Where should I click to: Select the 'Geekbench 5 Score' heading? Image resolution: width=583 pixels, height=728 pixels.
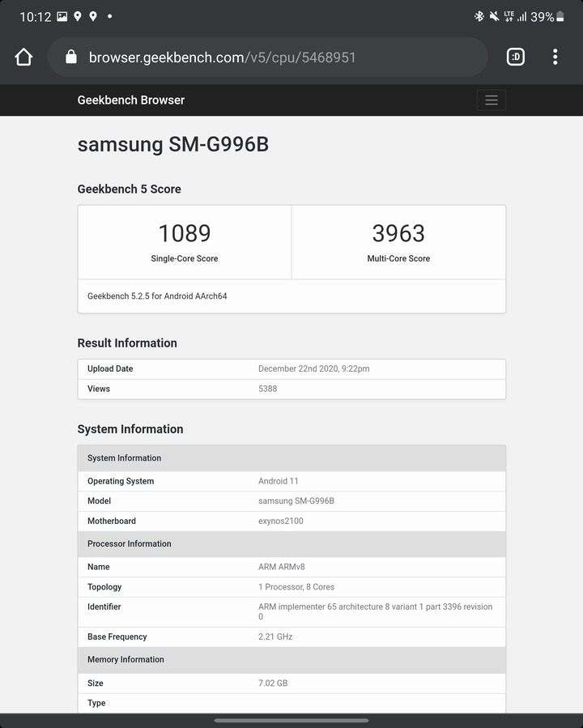click(x=129, y=189)
